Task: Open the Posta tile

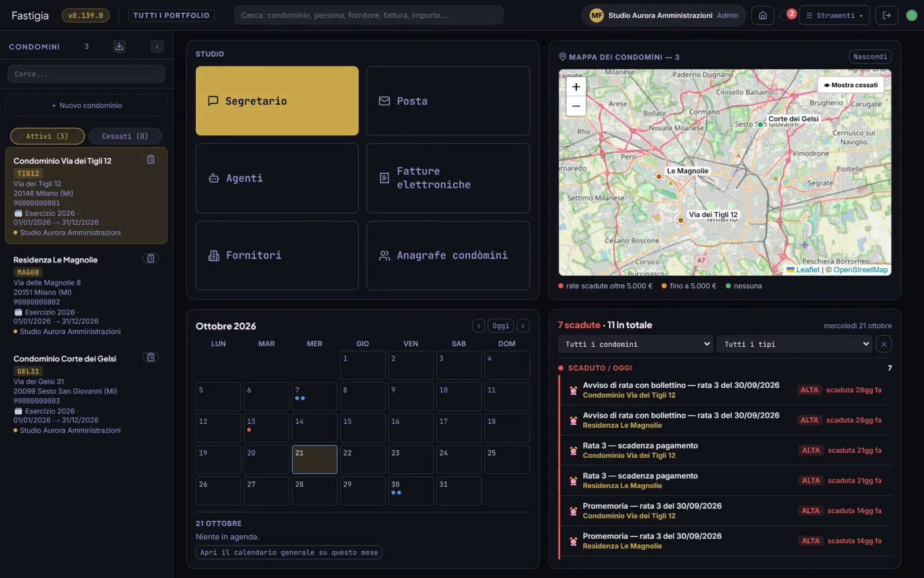Action: tap(448, 101)
